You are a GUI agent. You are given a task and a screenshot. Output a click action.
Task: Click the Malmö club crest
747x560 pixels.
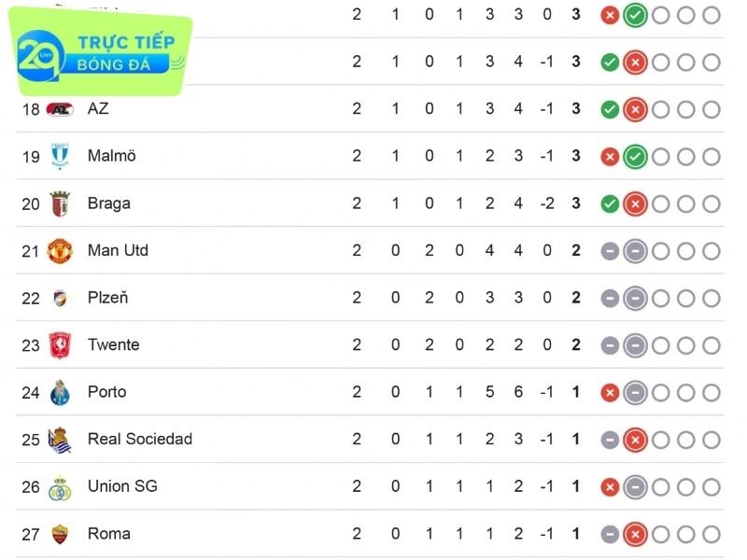pos(60,156)
